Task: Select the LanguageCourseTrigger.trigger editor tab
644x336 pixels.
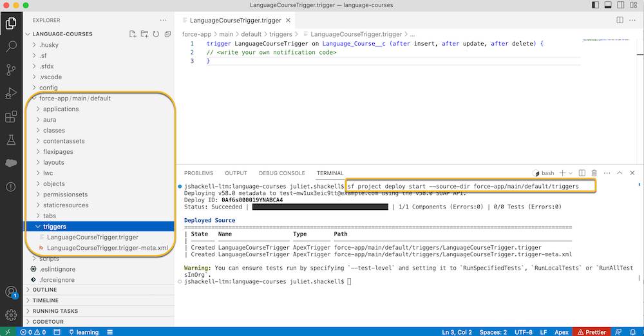Action: (x=235, y=20)
